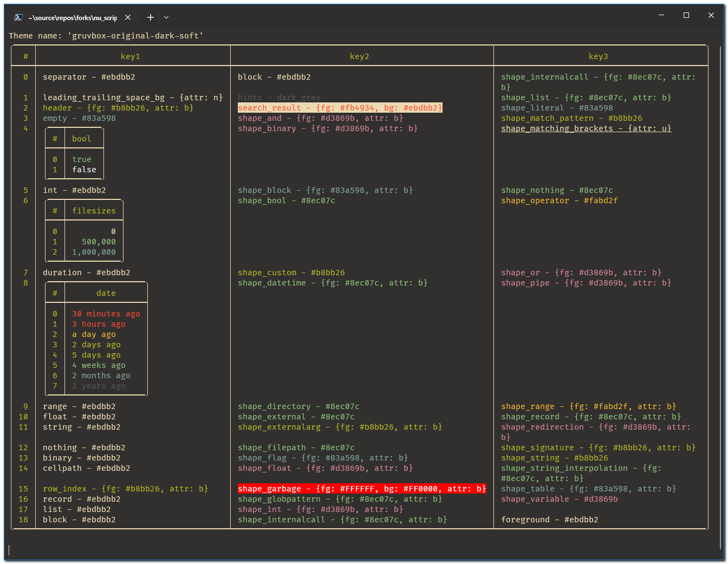Click 'string - #ebdbb2' text

click(x=82, y=427)
